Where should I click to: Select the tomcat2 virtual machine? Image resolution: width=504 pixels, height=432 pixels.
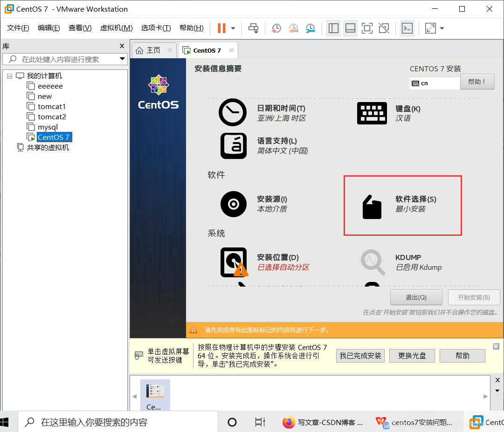click(52, 117)
